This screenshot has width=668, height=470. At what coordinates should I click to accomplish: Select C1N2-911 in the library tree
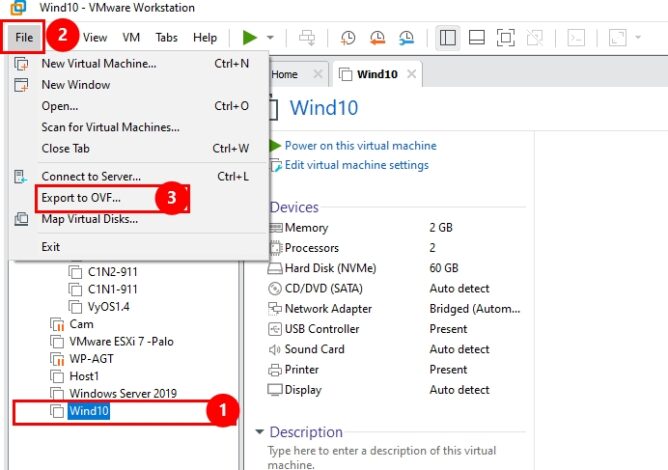tap(112, 272)
